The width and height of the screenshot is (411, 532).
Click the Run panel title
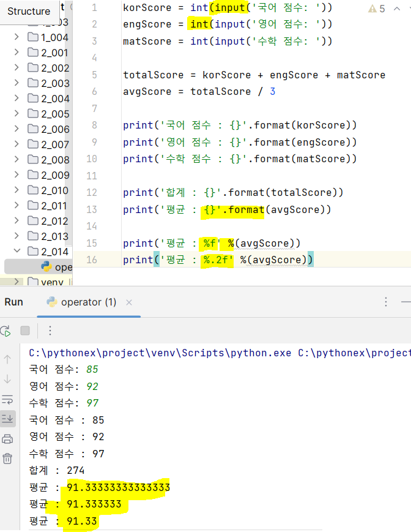(x=14, y=302)
